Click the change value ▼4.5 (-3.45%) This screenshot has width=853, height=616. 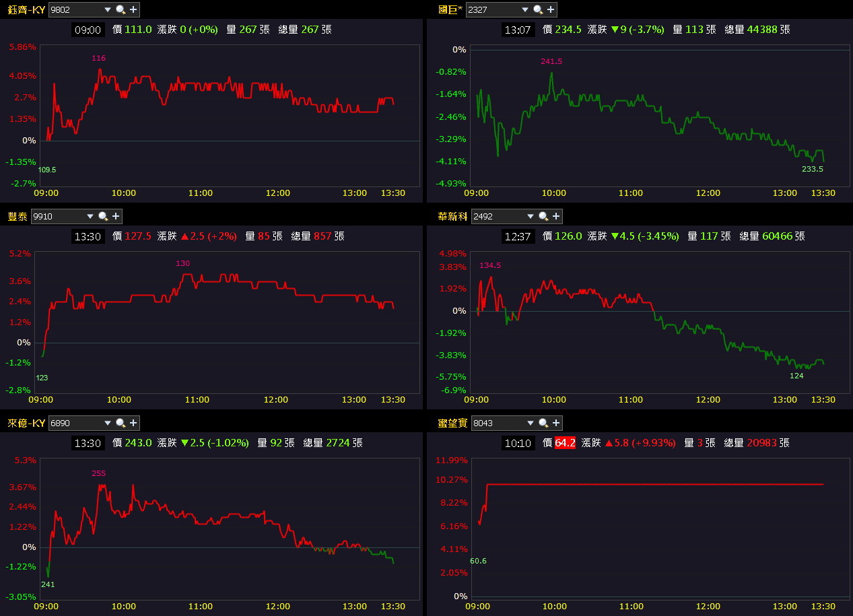pos(644,236)
